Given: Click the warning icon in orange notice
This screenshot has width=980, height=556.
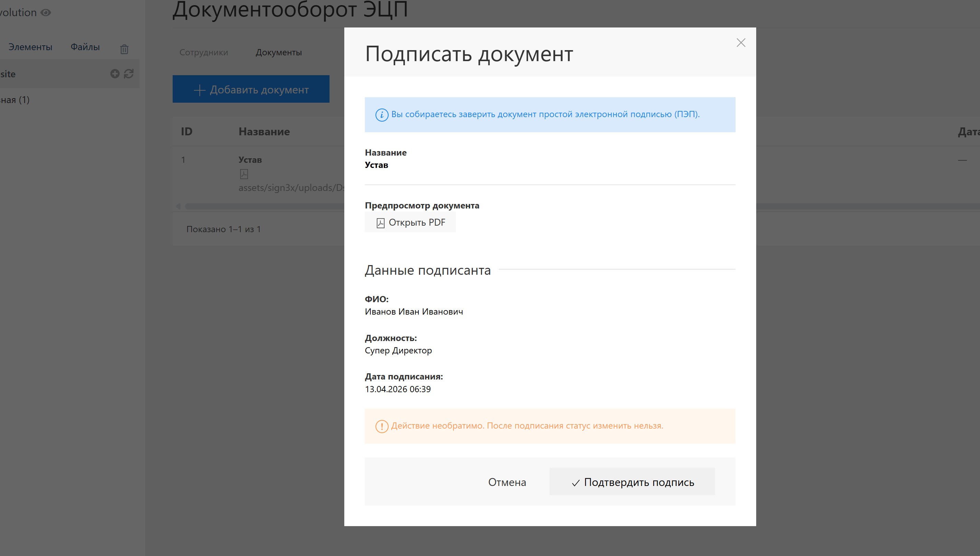Looking at the screenshot, I should [382, 426].
